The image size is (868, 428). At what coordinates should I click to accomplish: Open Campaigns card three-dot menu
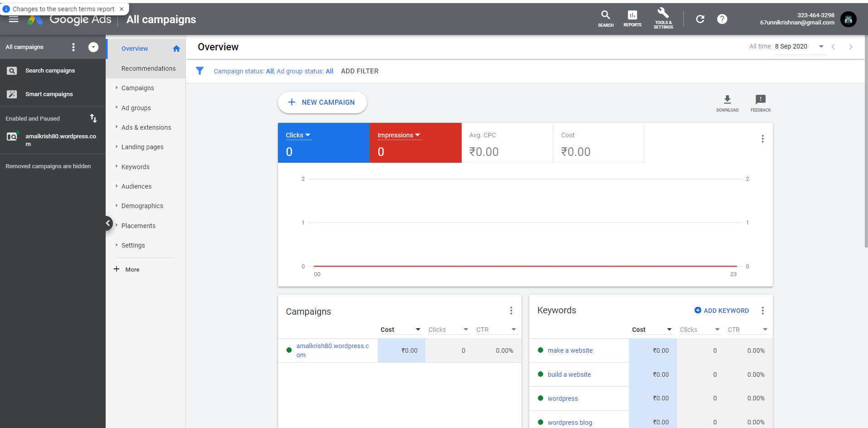click(511, 311)
